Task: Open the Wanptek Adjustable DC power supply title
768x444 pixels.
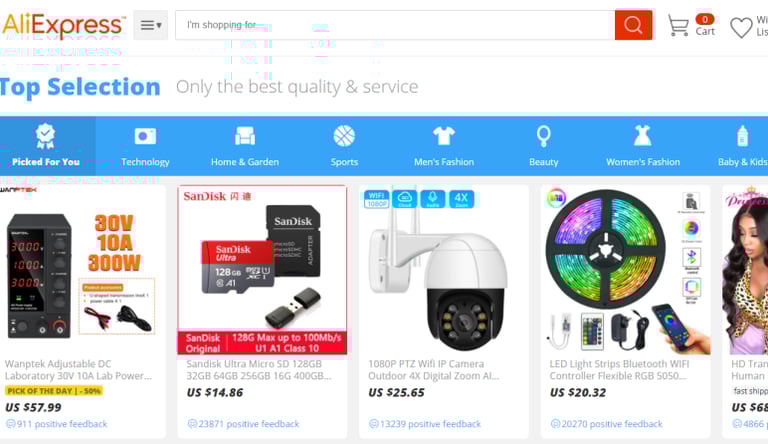Action: [x=78, y=370]
